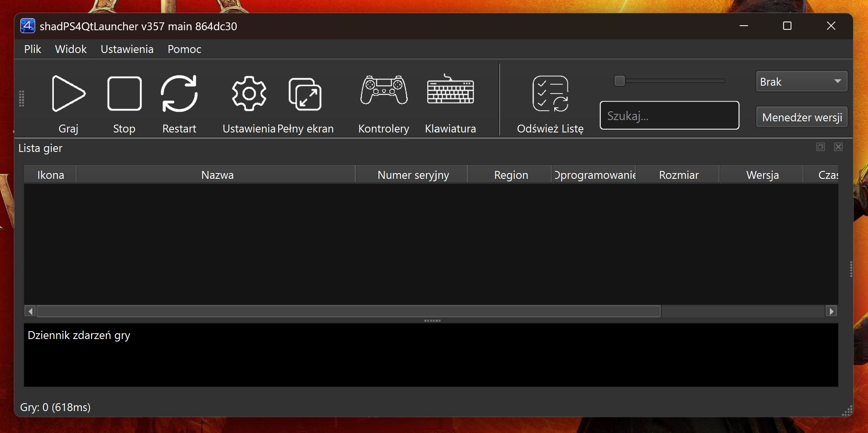Toggle Pełny ekran fullscreen icon
The height and width of the screenshot is (433, 868).
pyautogui.click(x=305, y=94)
